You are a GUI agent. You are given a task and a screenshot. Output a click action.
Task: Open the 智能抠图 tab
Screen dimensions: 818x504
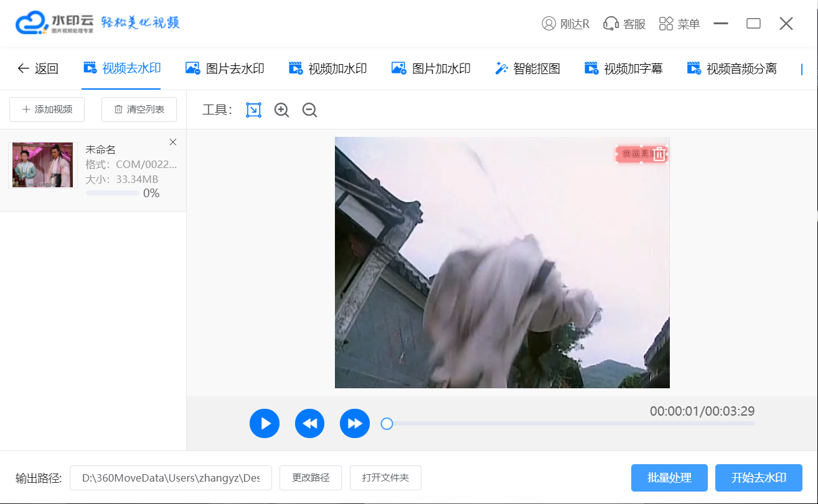527,68
